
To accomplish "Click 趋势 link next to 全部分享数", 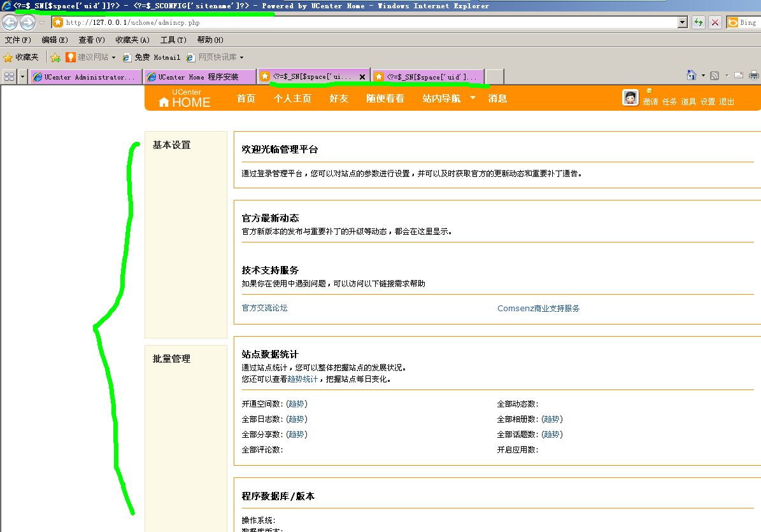I will click(x=297, y=435).
